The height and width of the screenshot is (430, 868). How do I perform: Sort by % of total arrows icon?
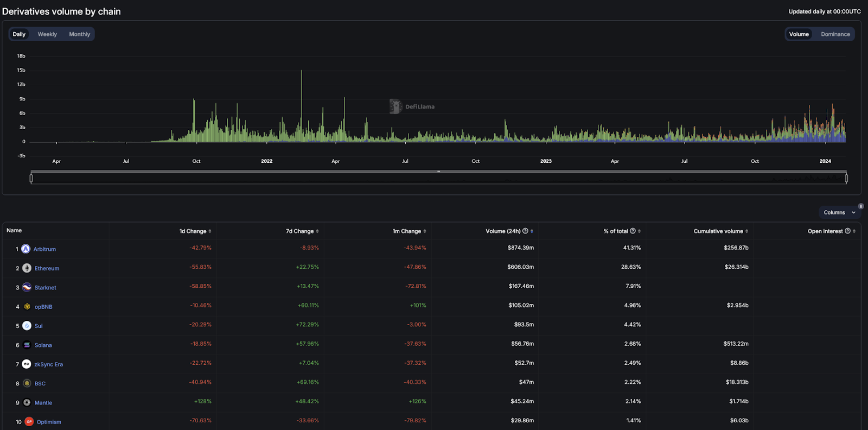[639, 231]
